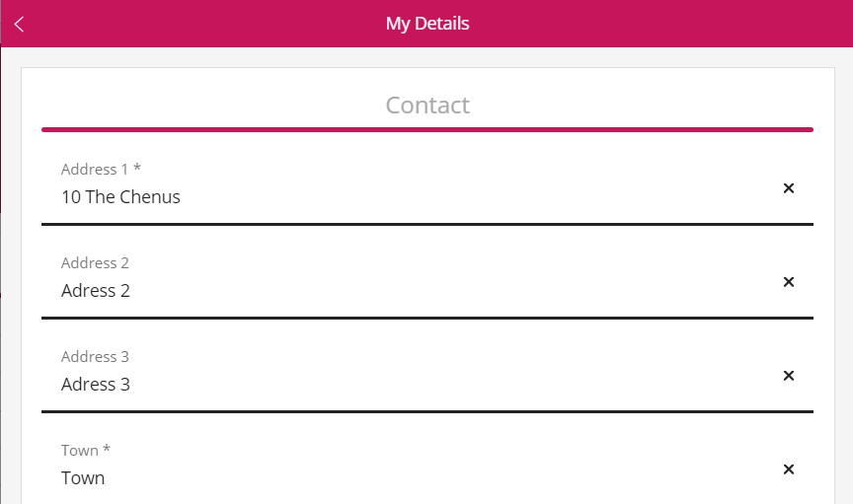The image size is (853, 504).
Task: Click the "Town *" field label
Action: coord(86,451)
